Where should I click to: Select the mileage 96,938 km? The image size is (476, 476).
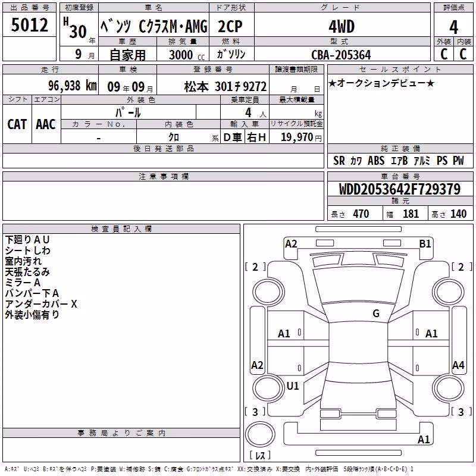click(73, 86)
